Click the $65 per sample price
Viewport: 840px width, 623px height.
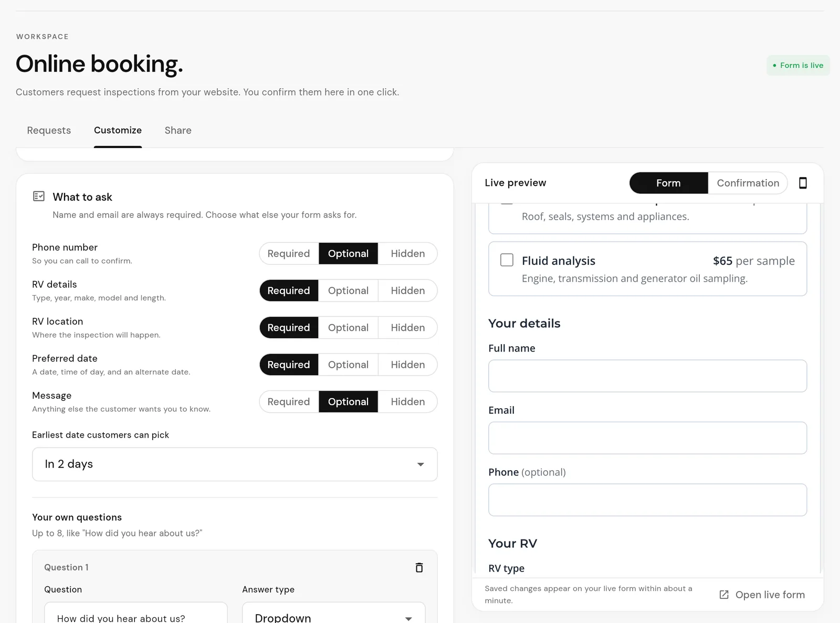pyautogui.click(x=754, y=261)
